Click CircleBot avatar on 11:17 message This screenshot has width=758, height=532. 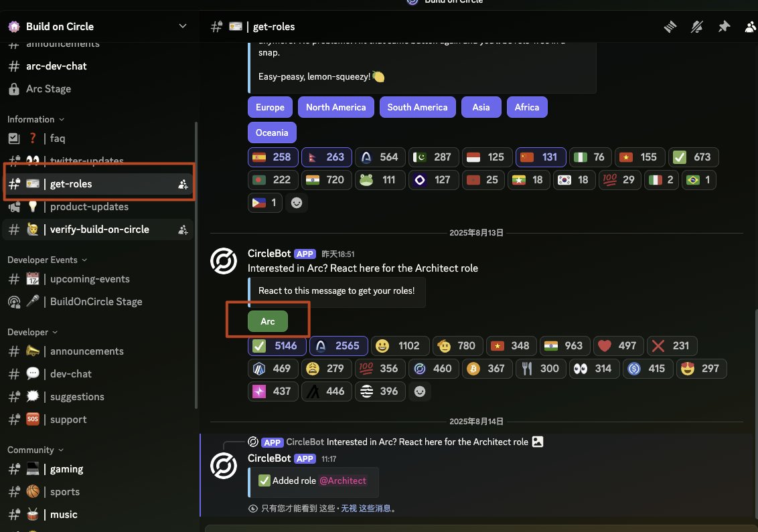(x=224, y=466)
